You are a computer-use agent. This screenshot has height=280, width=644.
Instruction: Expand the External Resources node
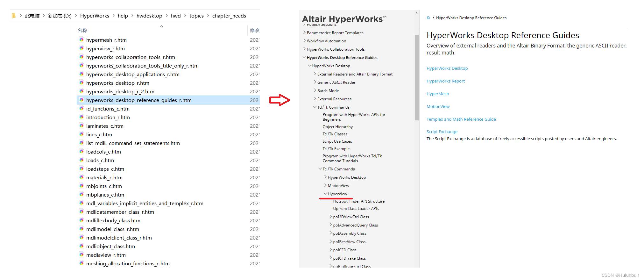(x=315, y=99)
